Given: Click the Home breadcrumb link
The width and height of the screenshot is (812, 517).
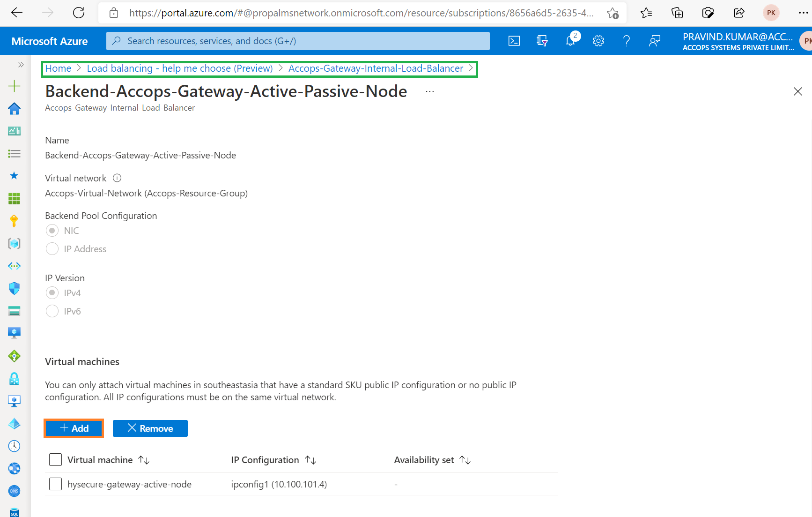Looking at the screenshot, I should [58, 68].
